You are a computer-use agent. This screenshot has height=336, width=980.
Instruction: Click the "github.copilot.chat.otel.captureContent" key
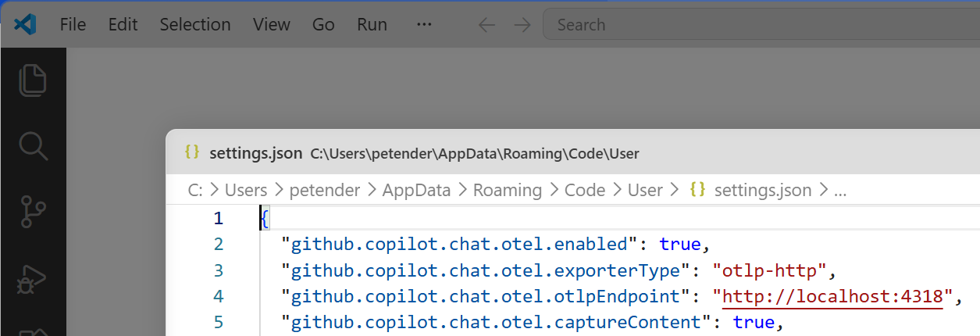pyautogui.click(x=497, y=322)
